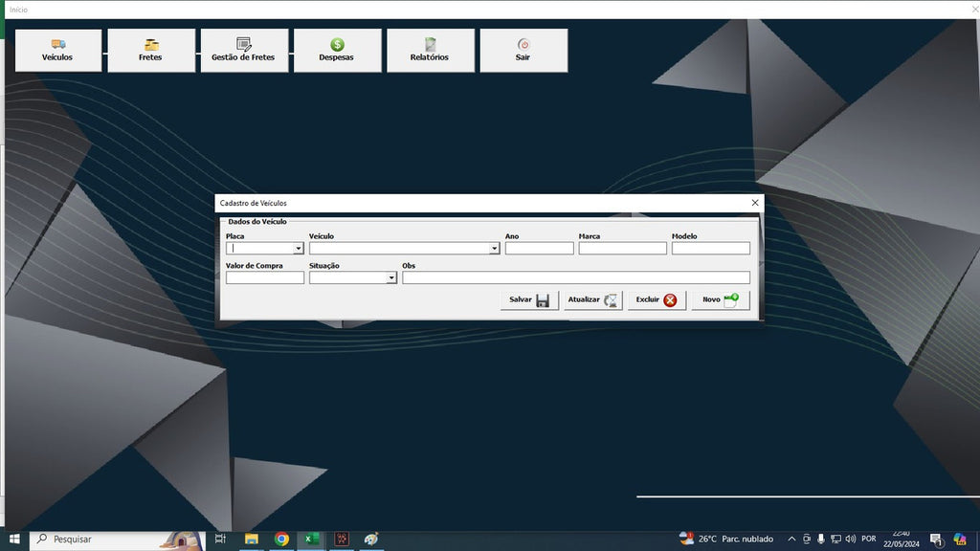The image size is (980, 551).
Task: Click the 'Início' window title
Action: (19, 10)
